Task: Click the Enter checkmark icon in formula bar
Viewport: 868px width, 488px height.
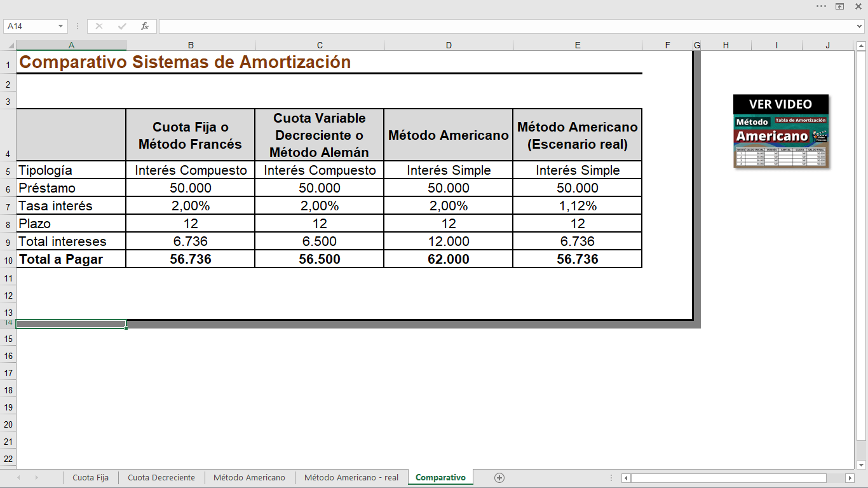Action: (x=121, y=26)
